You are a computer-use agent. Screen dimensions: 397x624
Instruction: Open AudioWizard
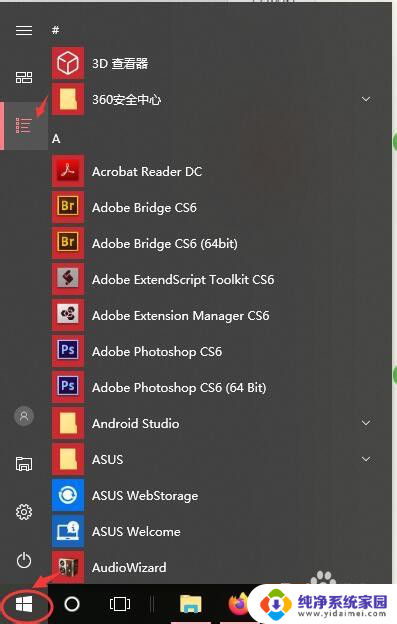[x=215, y=567]
